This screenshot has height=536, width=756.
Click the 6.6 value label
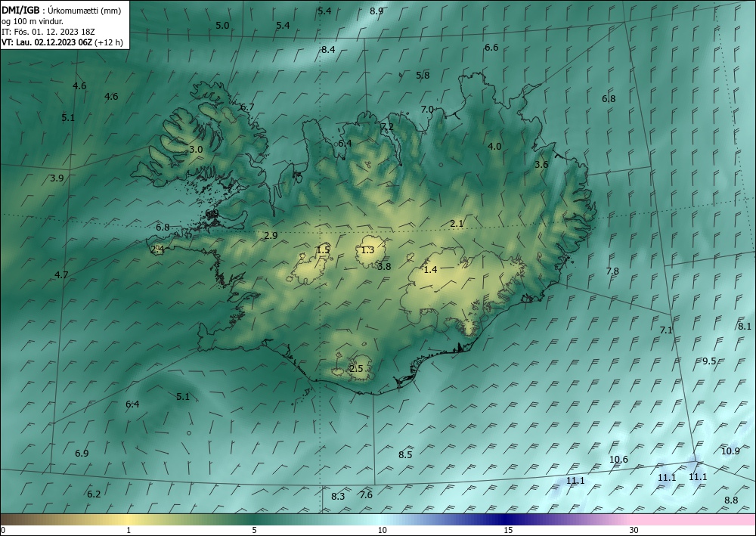click(491, 47)
